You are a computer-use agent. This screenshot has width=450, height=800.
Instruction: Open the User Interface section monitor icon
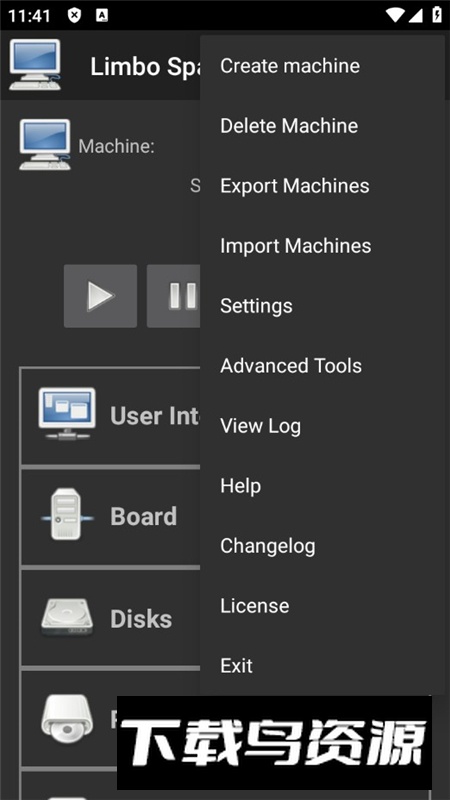[x=67, y=414]
